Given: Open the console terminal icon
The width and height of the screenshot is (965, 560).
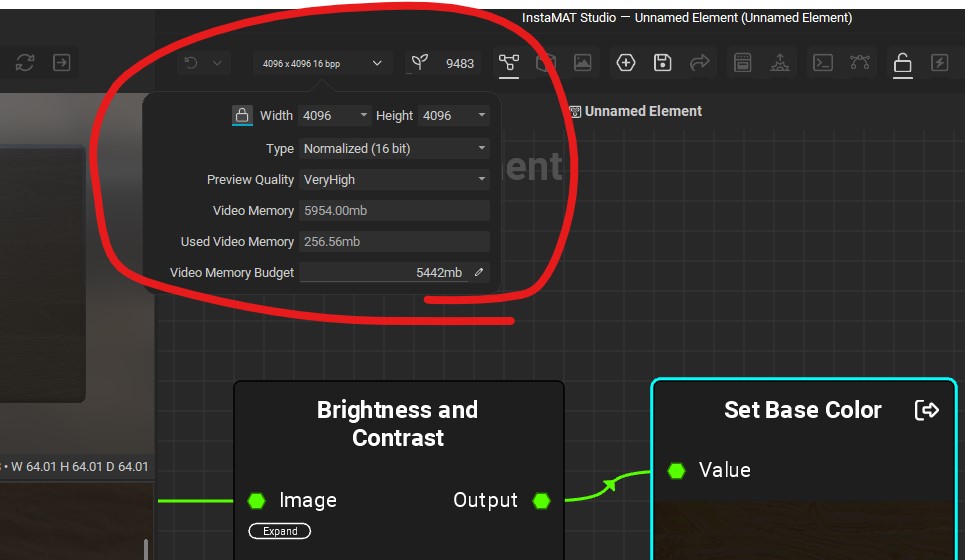Looking at the screenshot, I should 822,63.
